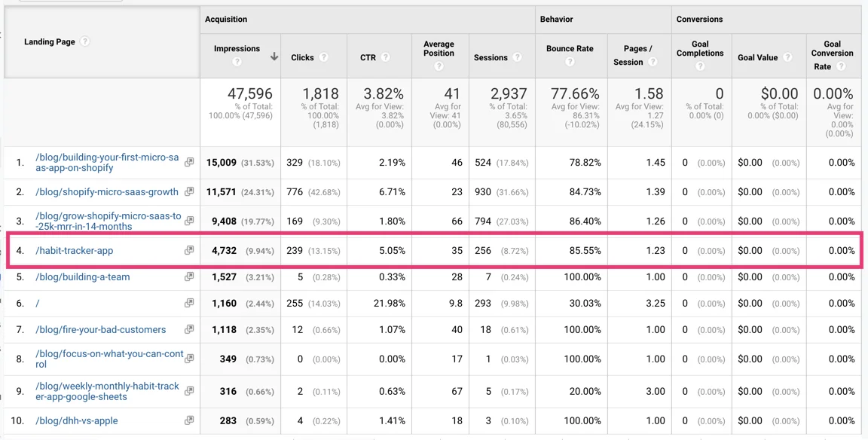Toggle Impressions sort order arrow

pos(274,57)
